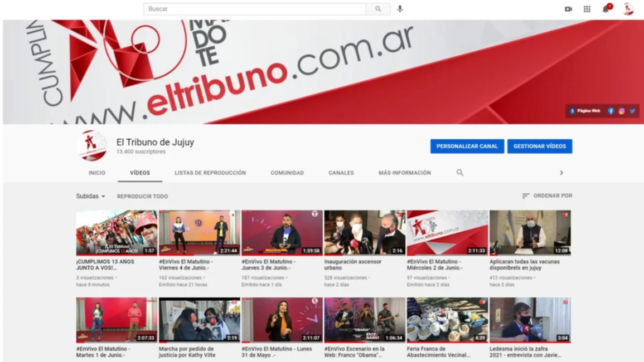Switch to Más Información tab
Viewport: 644px width, 362px height.
click(405, 173)
